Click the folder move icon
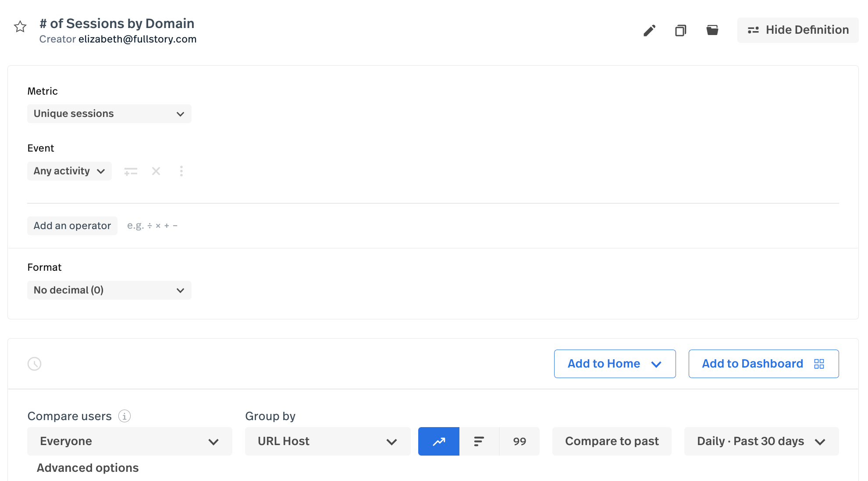The height and width of the screenshot is (481, 868). (712, 30)
